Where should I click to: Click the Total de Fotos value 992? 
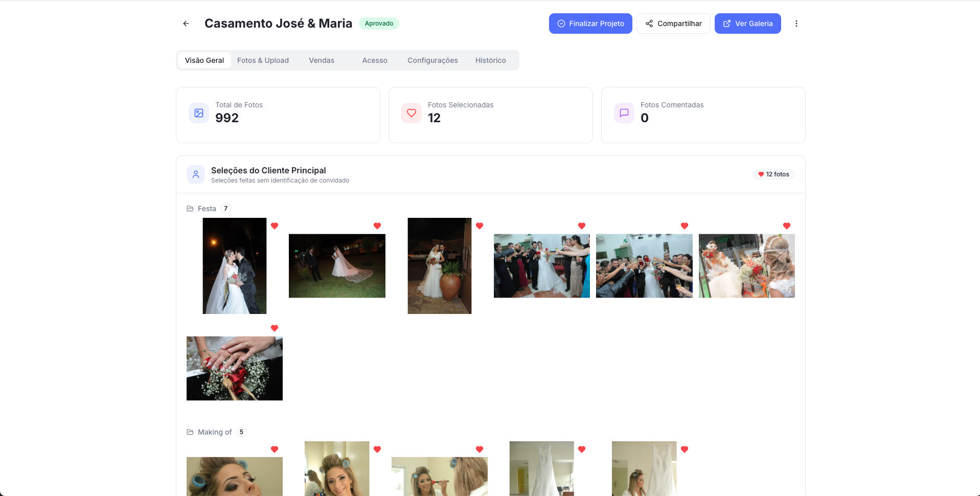click(227, 118)
